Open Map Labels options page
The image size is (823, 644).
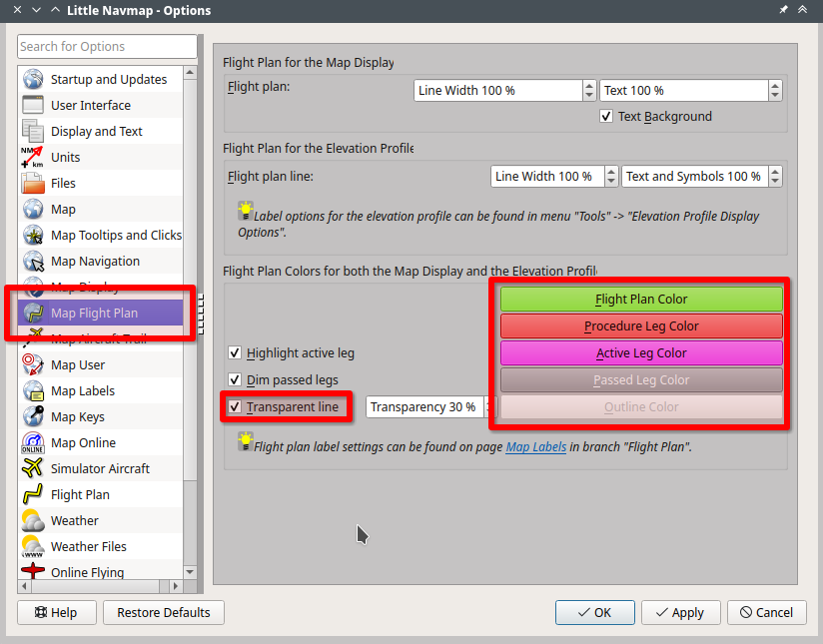point(100,391)
